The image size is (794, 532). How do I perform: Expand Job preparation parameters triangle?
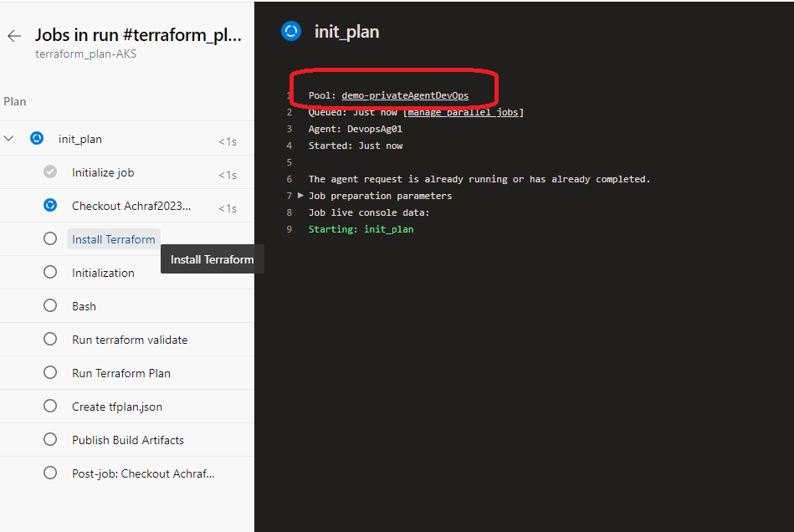(x=301, y=196)
